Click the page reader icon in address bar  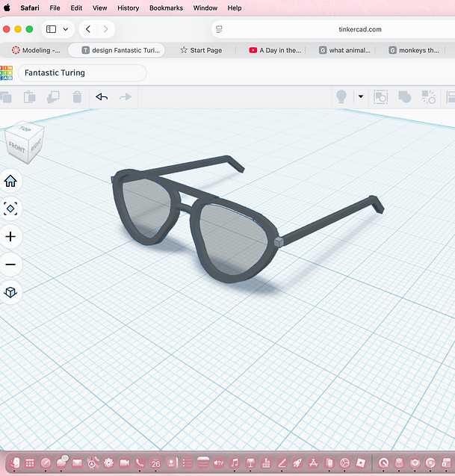(219, 29)
